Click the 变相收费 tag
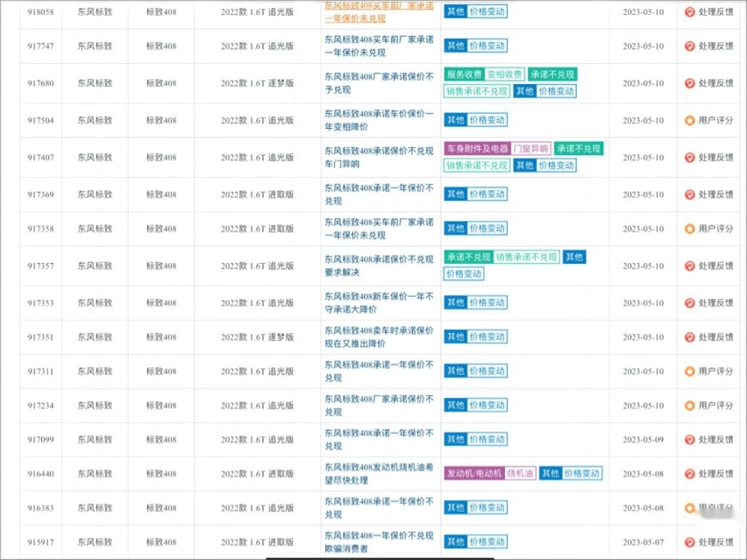The height and width of the screenshot is (560, 747). pyautogui.click(x=504, y=74)
